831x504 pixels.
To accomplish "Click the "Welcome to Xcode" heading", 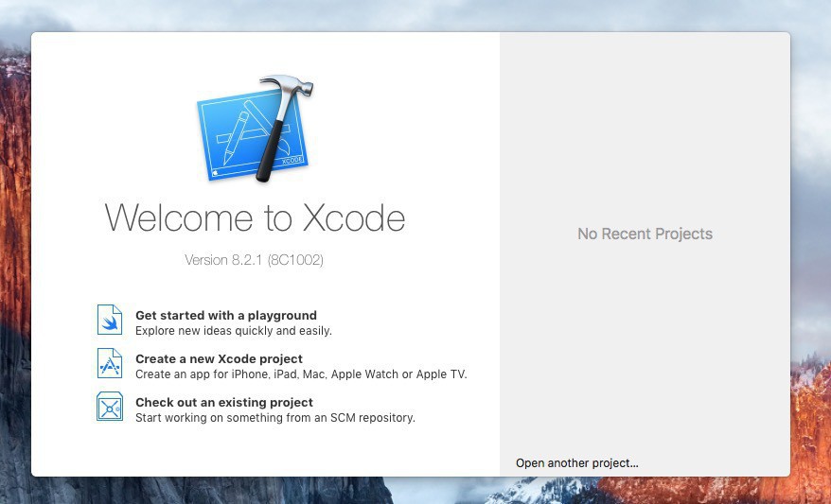I will [x=255, y=217].
